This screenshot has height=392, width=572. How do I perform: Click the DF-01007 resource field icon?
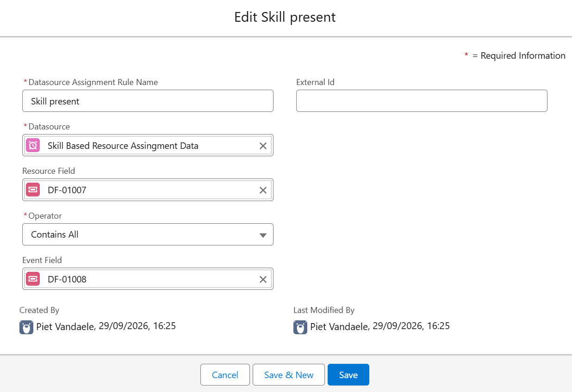[33, 190]
